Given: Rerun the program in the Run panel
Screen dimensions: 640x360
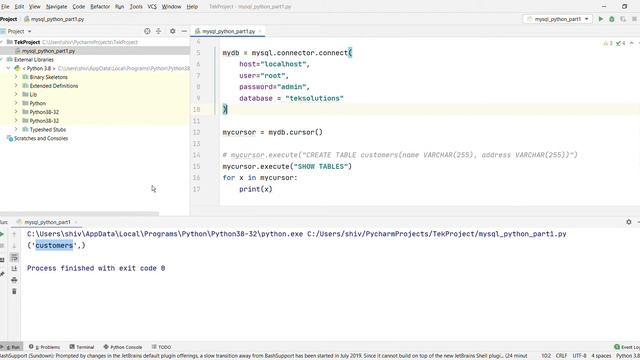Looking at the screenshot, I should pos(2,234).
